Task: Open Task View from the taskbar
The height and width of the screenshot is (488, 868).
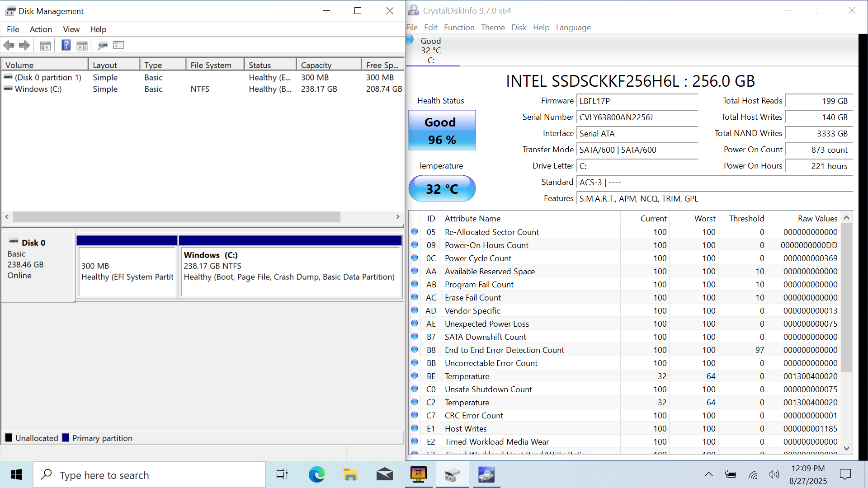Action: (282, 474)
